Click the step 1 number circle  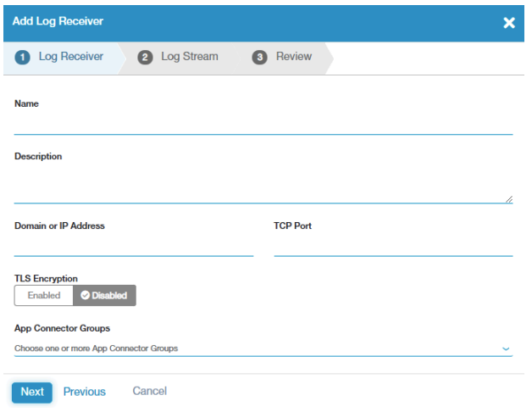click(x=23, y=57)
